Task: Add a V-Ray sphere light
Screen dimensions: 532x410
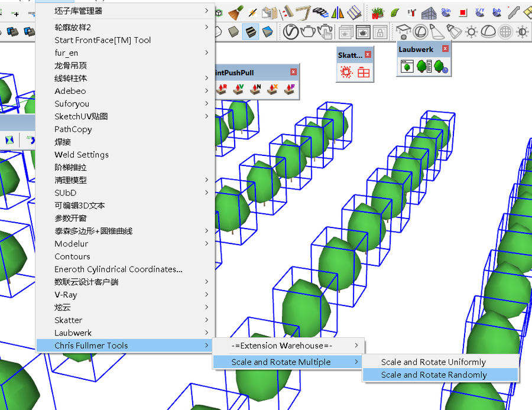Action: coord(420,32)
